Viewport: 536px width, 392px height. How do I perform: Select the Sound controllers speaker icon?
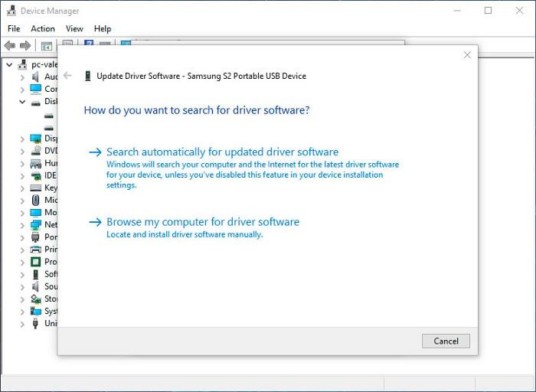(35, 286)
